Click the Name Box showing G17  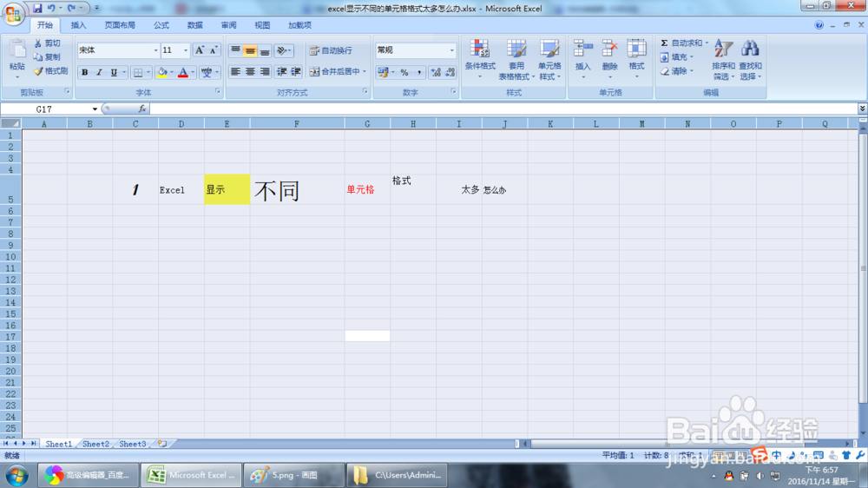(46, 109)
